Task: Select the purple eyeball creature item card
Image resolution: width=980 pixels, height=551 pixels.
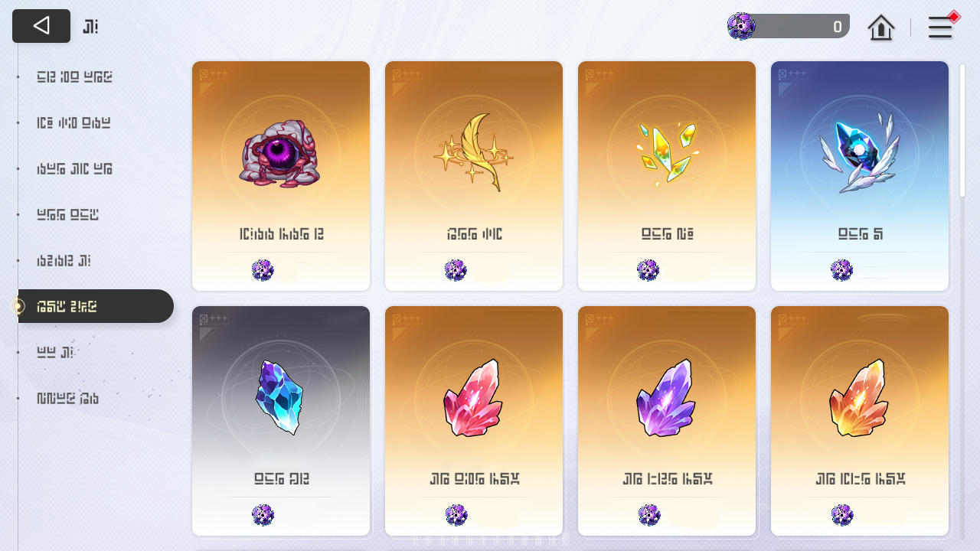Action: 281,176
